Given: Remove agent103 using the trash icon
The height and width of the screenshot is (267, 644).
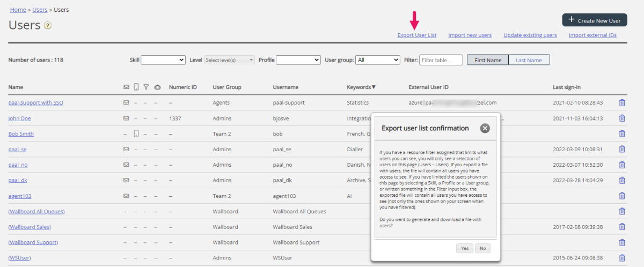Looking at the screenshot, I should coord(622,196).
